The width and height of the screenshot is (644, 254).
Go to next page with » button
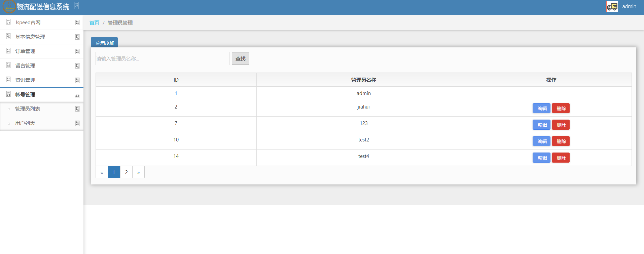point(139,172)
